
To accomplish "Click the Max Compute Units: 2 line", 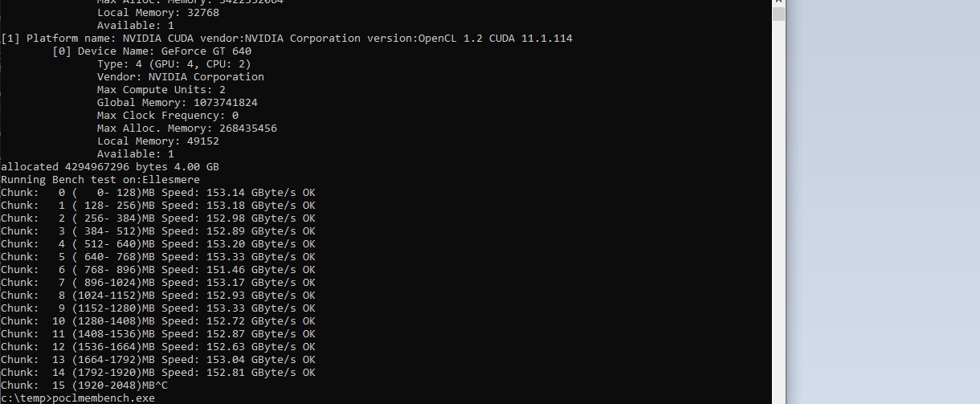I will 161,90.
